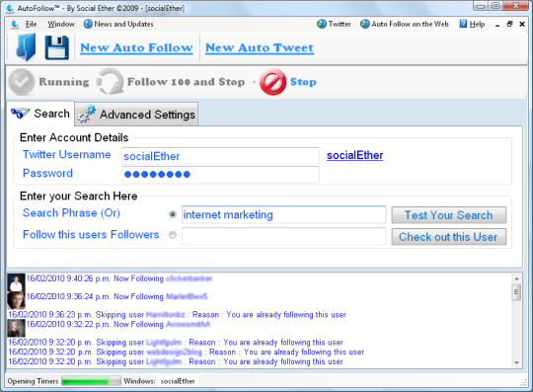This screenshot has height=392, width=533.
Task: Open the blue folder icon in toolbar
Action: (26, 47)
